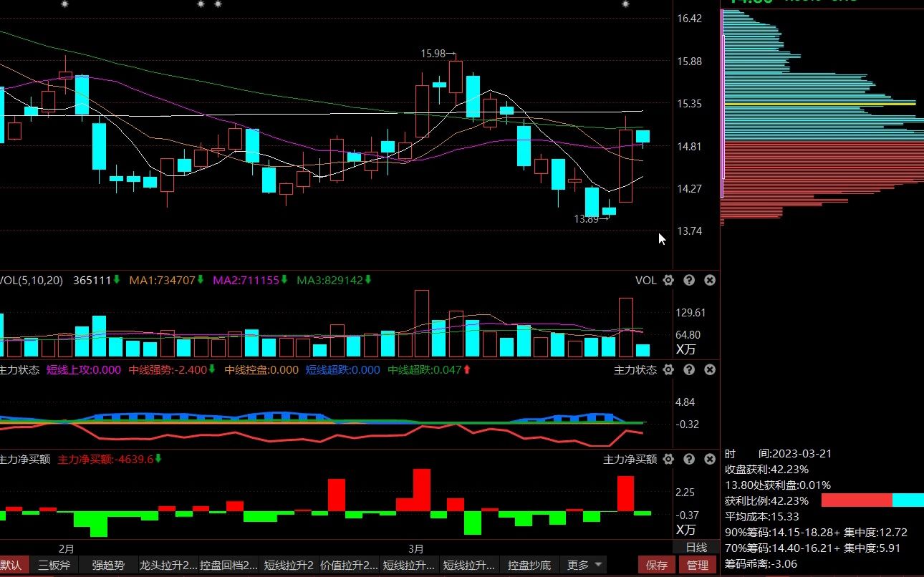Click the VOL name label beside the gear
Screen dimensions: 924x577
pyautogui.click(x=646, y=281)
